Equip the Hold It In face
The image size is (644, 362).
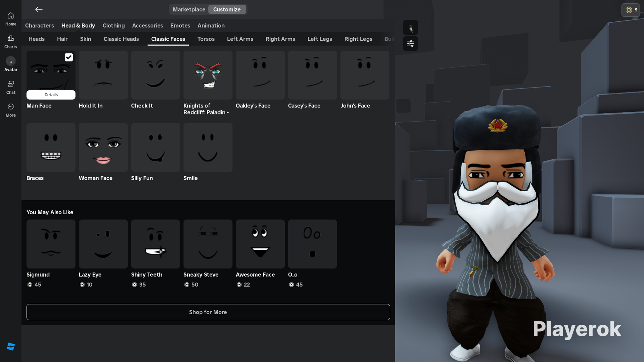(103, 75)
